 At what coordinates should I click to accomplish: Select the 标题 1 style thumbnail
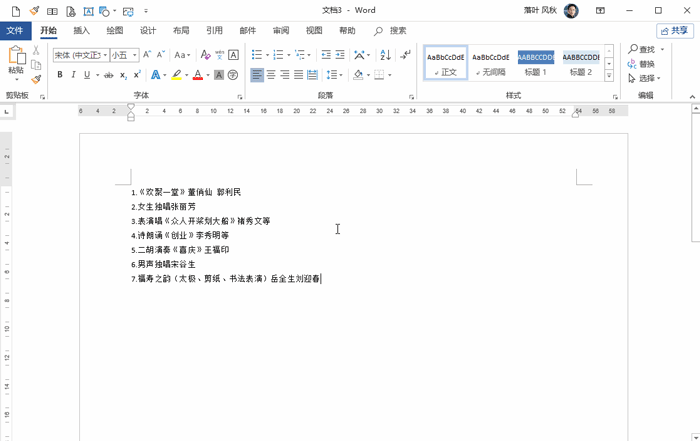tap(536, 62)
